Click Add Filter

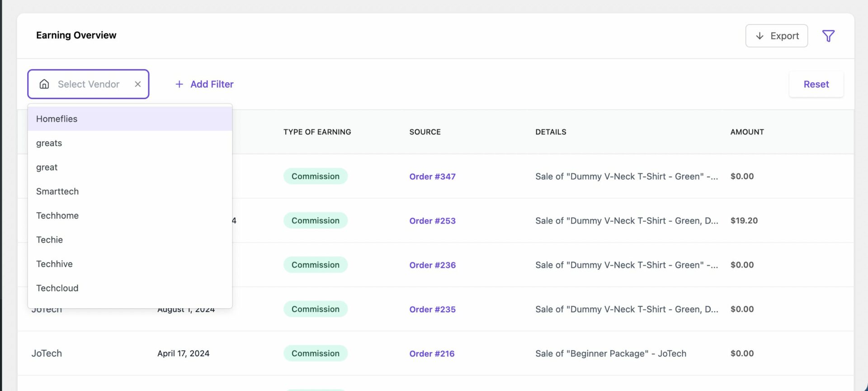(204, 84)
